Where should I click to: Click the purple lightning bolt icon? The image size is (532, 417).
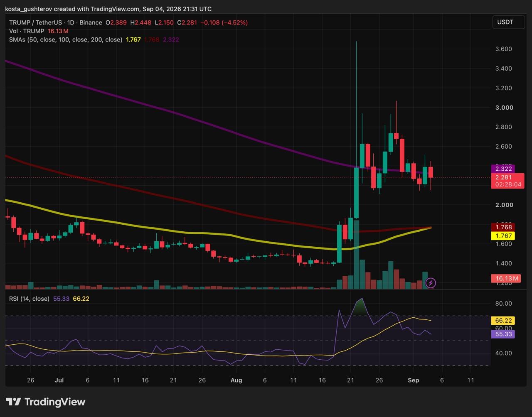(x=431, y=283)
